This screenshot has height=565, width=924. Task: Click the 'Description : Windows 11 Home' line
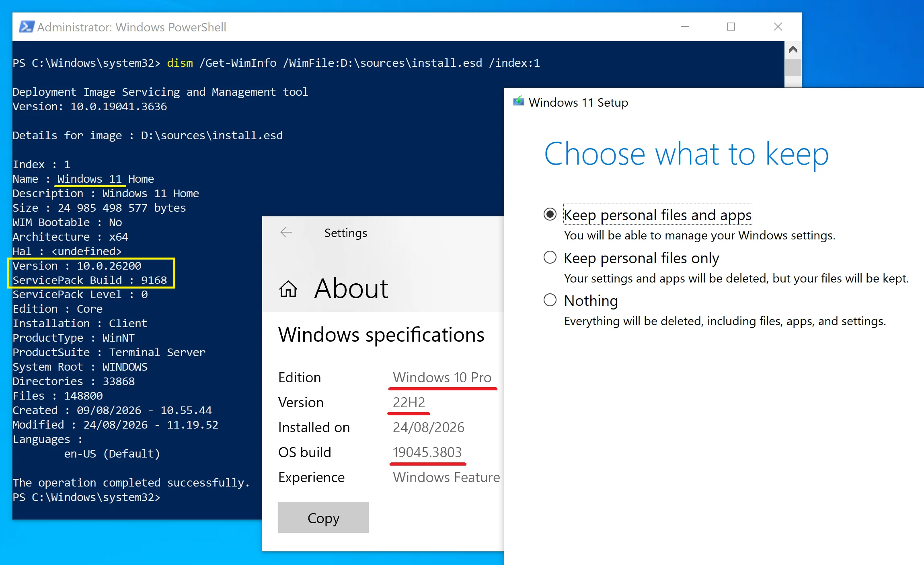point(106,194)
